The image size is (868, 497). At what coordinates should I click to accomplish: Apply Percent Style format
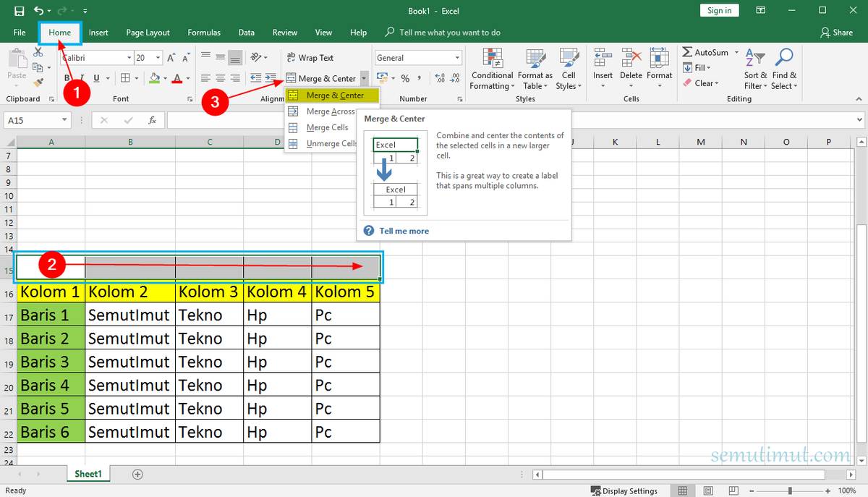[x=405, y=78]
